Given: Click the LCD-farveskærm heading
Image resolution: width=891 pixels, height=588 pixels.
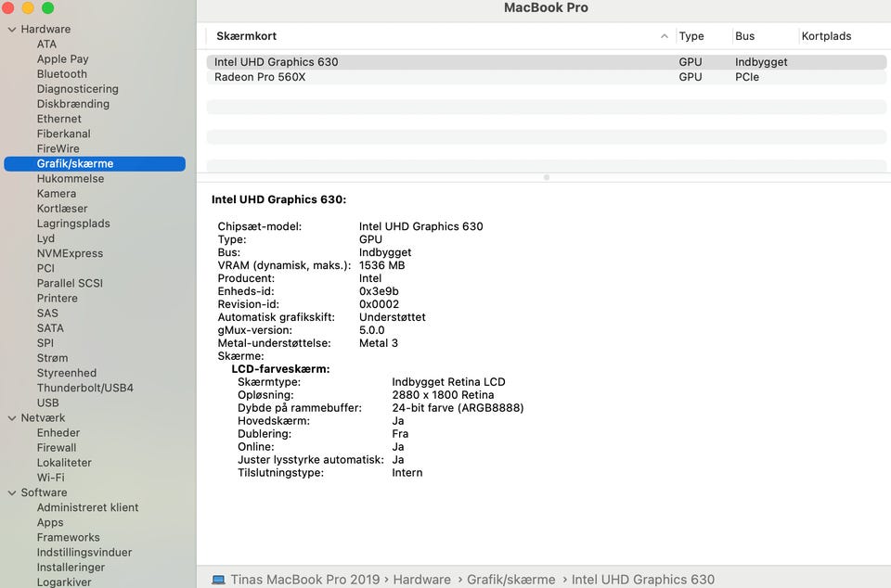Looking at the screenshot, I should (x=280, y=369).
